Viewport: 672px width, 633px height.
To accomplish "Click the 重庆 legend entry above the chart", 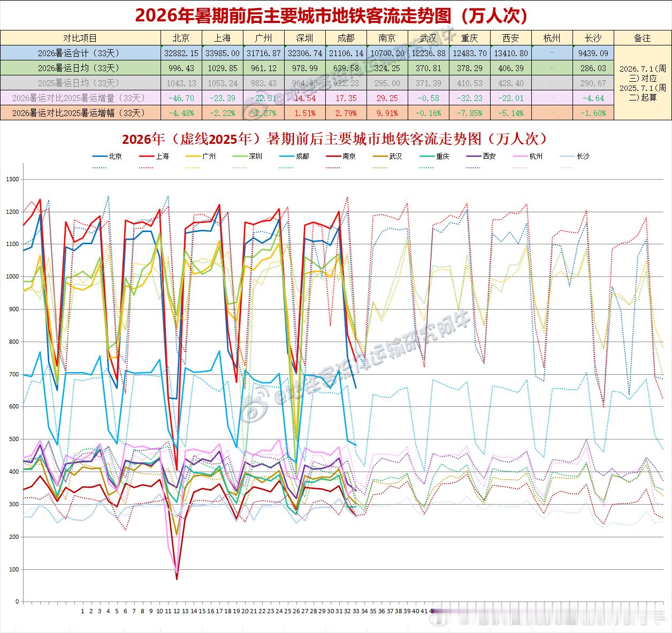I will [434, 156].
